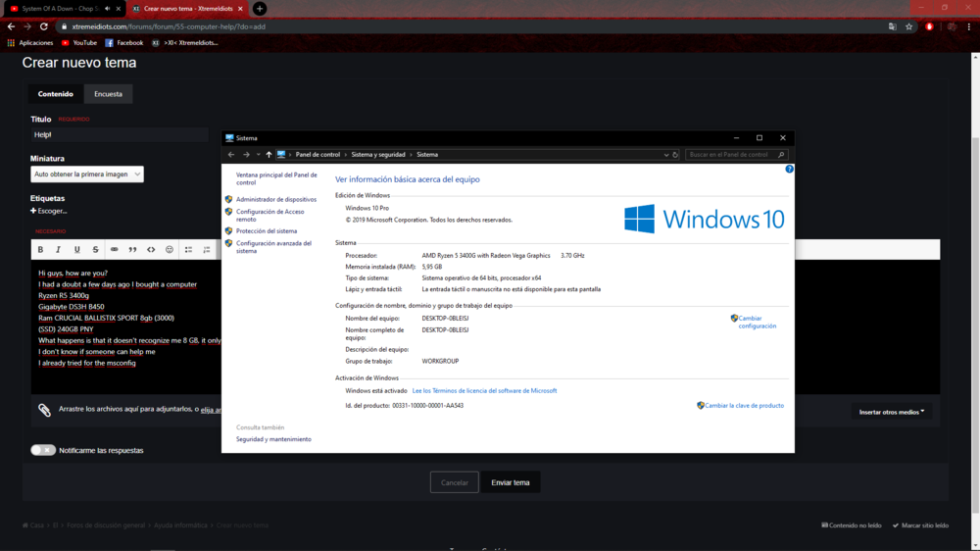Image resolution: width=980 pixels, height=551 pixels.
Task: Click the Strikethrough formatting icon
Action: 95,250
